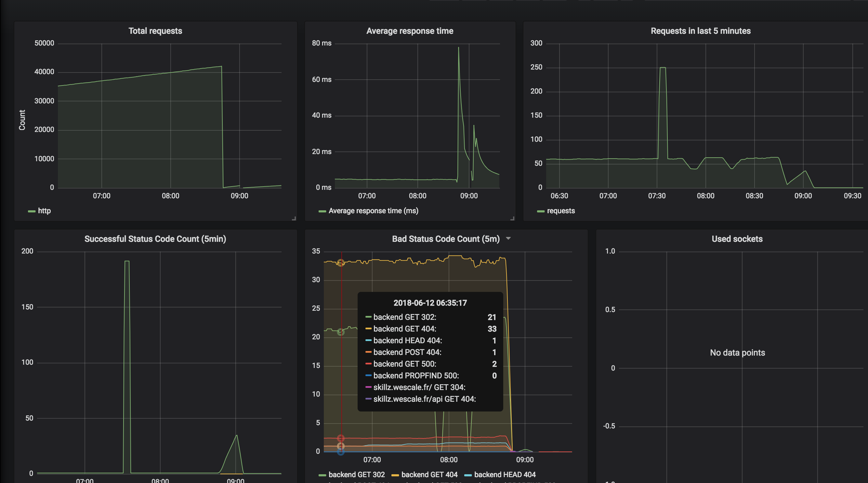The height and width of the screenshot is (483, 868).
Task: Open color picker for http legend swatch
Action: [x=32, y=211]
